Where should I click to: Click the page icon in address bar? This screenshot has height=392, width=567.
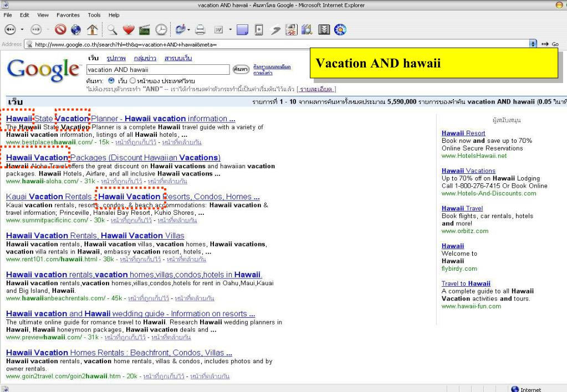click(29, 44)
